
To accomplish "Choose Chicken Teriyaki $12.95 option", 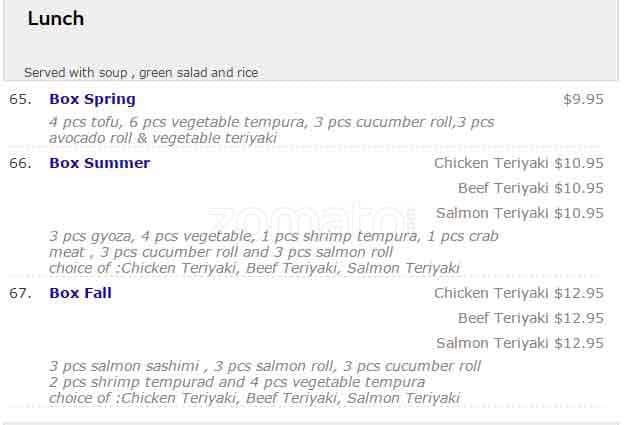I will pos(518,293).
